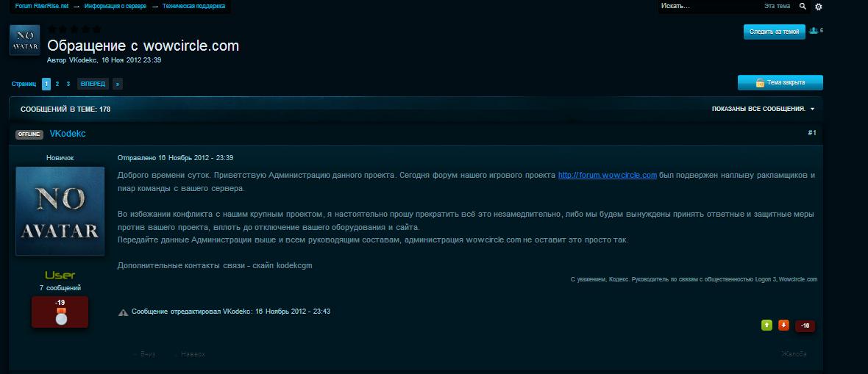
Task: Go to page 3 of the topic
Action: [68, 84]
